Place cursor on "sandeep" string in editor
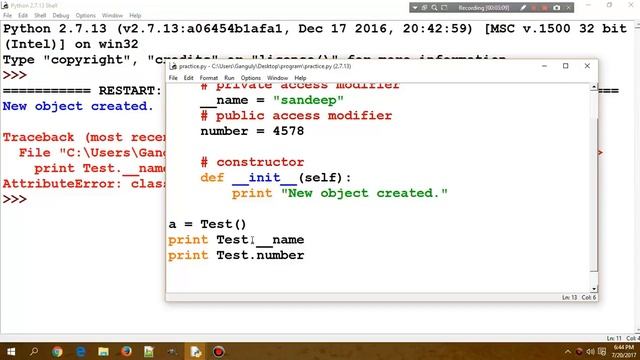The width and height of the screenshot is (640, 360). click(x=308, y=100)
